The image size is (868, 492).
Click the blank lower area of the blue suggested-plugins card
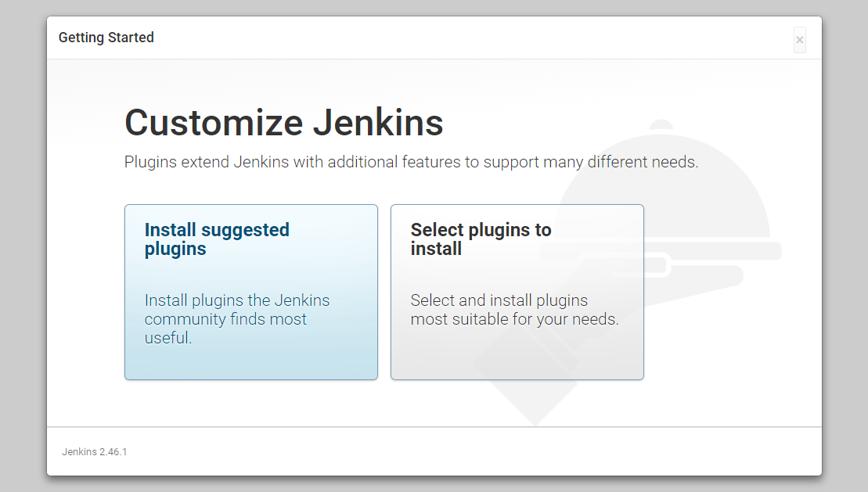click(251, 362)
